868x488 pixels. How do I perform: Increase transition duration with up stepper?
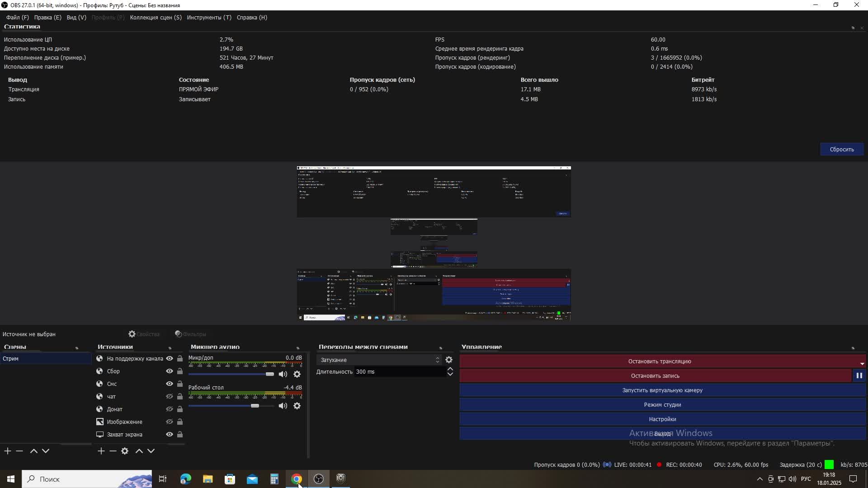tap(450, 369)
